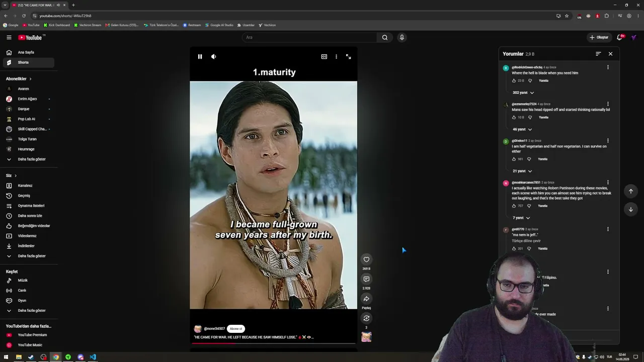
Task: Expand 46 yanıt replies
Action: point(522,129)
